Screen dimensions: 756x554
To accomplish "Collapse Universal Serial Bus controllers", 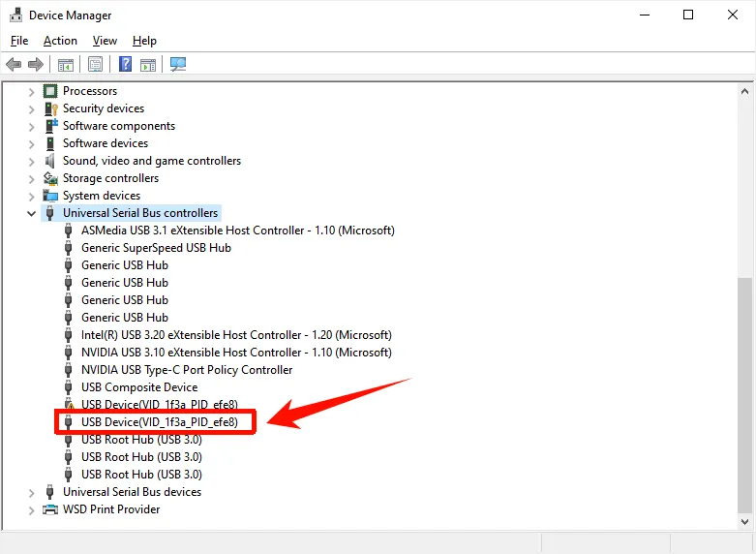I will click(31, 213).
